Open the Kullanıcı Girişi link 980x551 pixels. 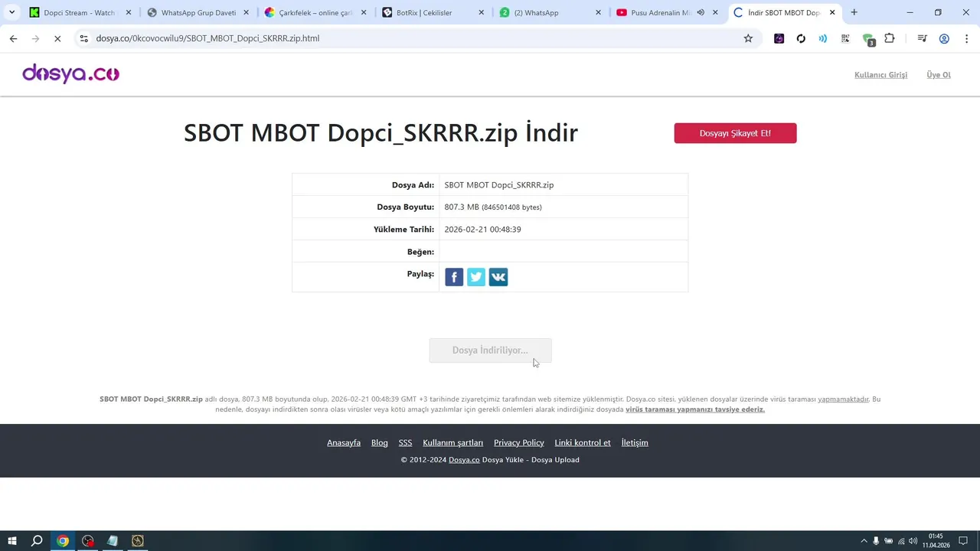880,74
